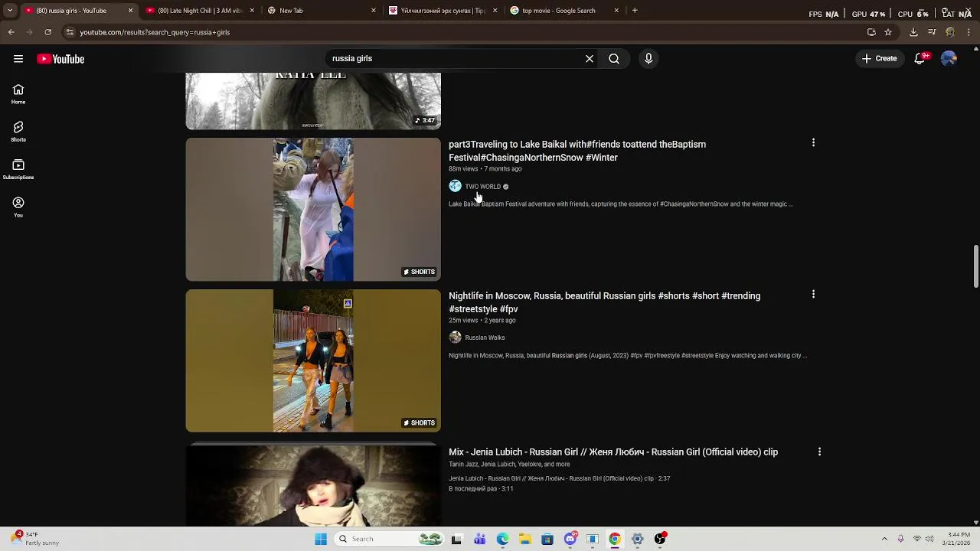This screenshot has height=551, width=980.
Task: Open Subscriptions from the sidebar
Action: tap(18, 169)
